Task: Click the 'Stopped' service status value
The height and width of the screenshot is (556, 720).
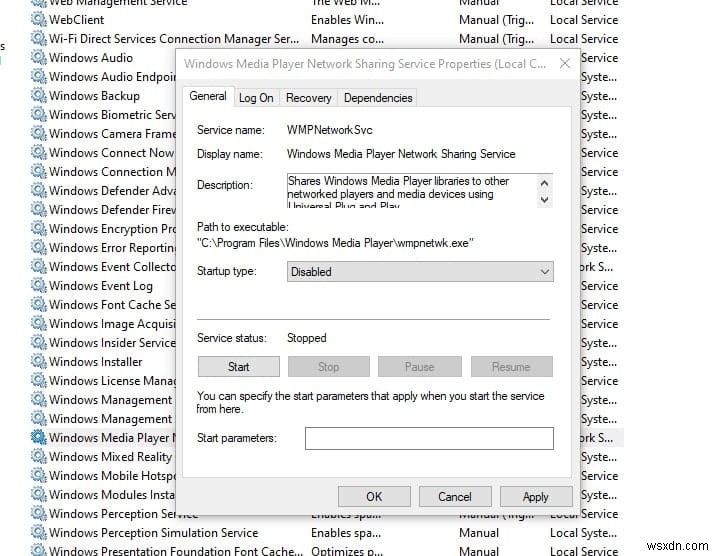Action: point(307,338)
